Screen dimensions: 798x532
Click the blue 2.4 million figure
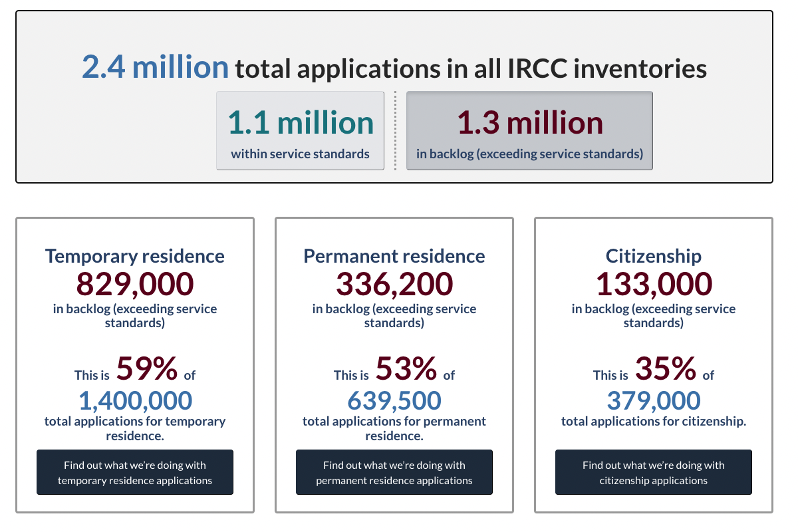(155, 67)
